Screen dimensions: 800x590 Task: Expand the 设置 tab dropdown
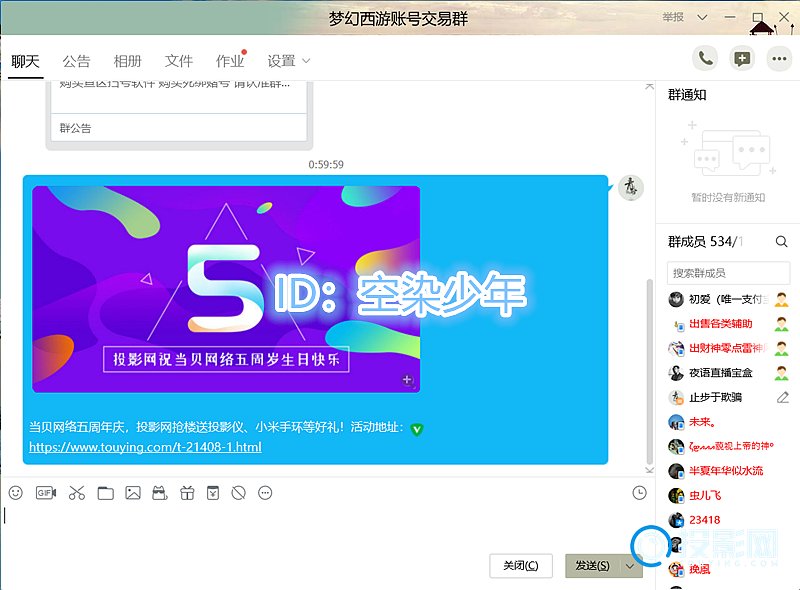[x=306, y=61]
